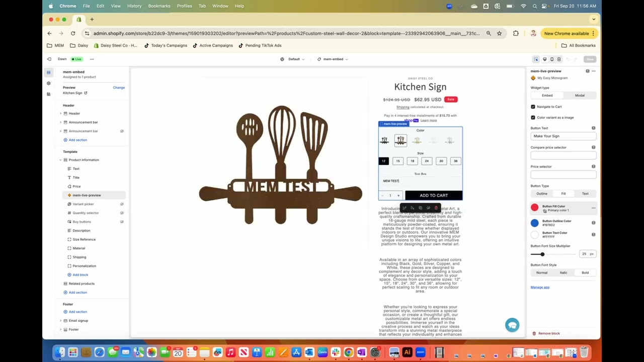Open the Kitchen Sign preview external link icon
The width and height of the screenshot is (644, 362).
click(x=86, y=93)
